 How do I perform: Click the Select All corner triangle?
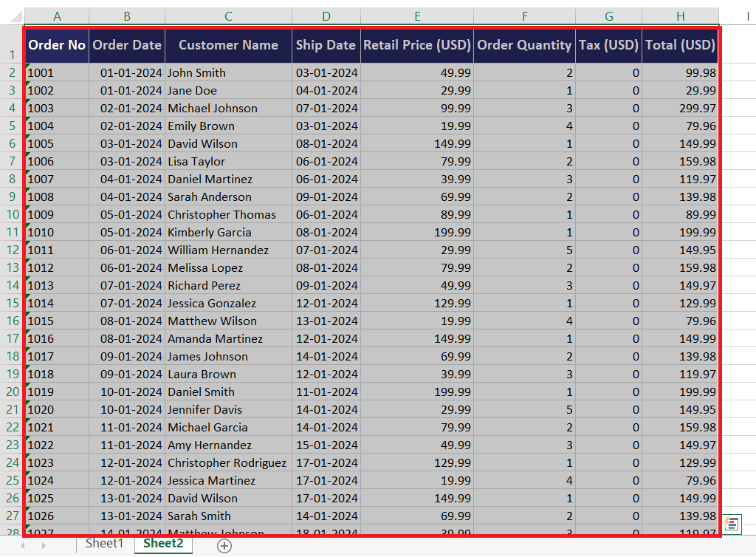[16, 17]
